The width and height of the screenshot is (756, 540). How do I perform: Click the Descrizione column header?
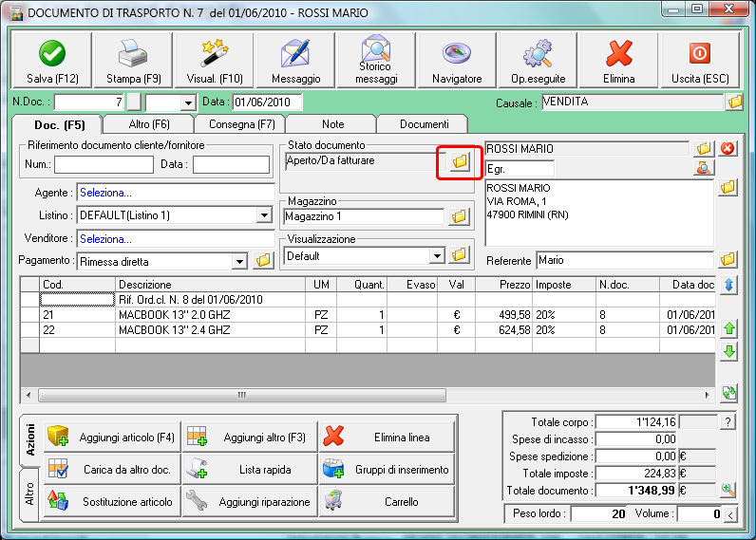click(210, 284)
